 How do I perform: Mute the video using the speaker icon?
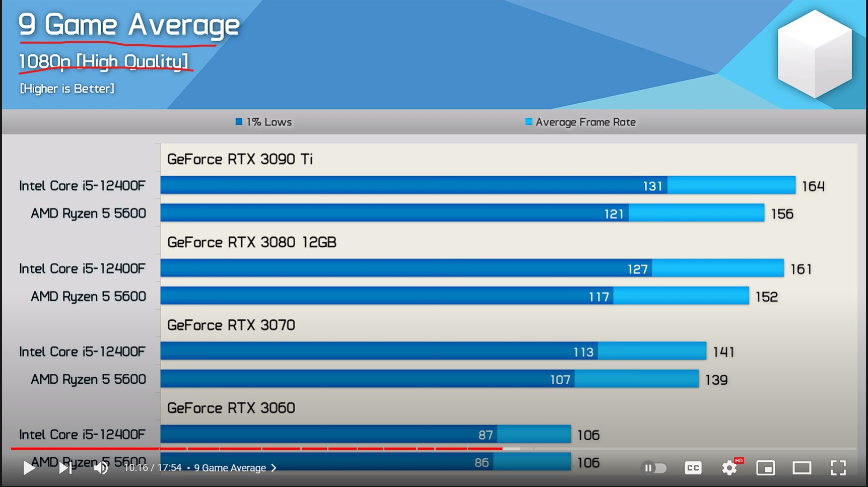(101, 468)
